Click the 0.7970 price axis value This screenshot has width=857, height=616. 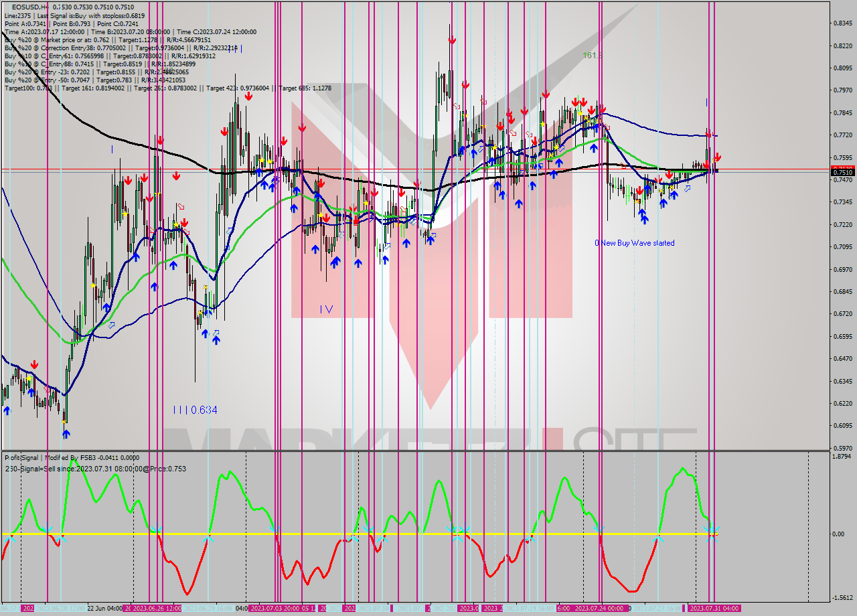(842, 90)
